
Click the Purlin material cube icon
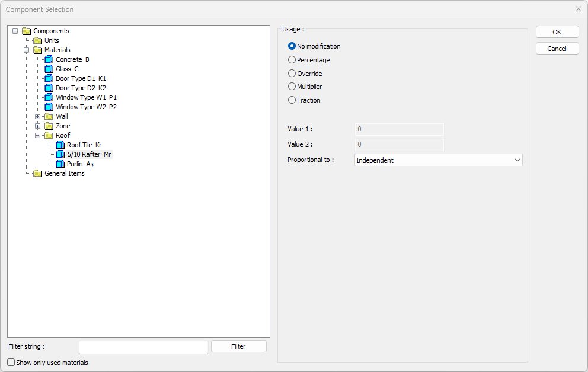point(60,164)
